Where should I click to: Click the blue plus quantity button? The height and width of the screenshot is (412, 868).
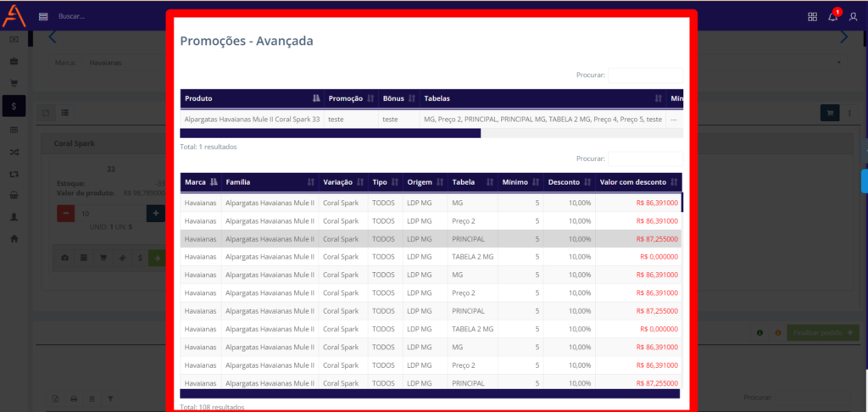(x=156, y=213)
